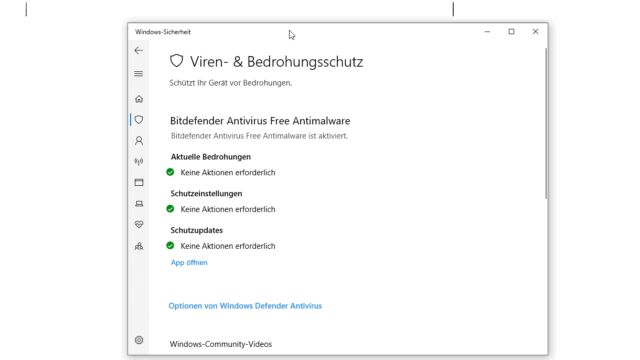Expand Optionen von Windows Defender Antivirus
640x360 pixels.
pyautogui.click(x=245, y=306)
